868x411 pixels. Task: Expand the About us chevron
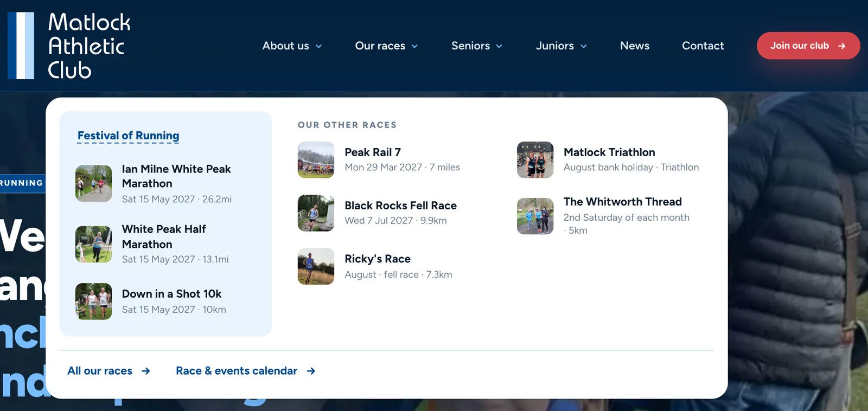[318, 46]
